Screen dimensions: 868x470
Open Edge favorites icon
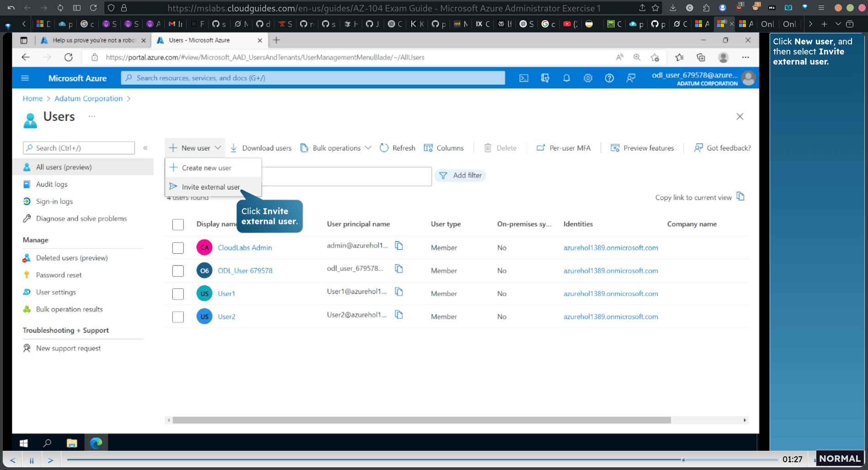[x=679, y=57]
